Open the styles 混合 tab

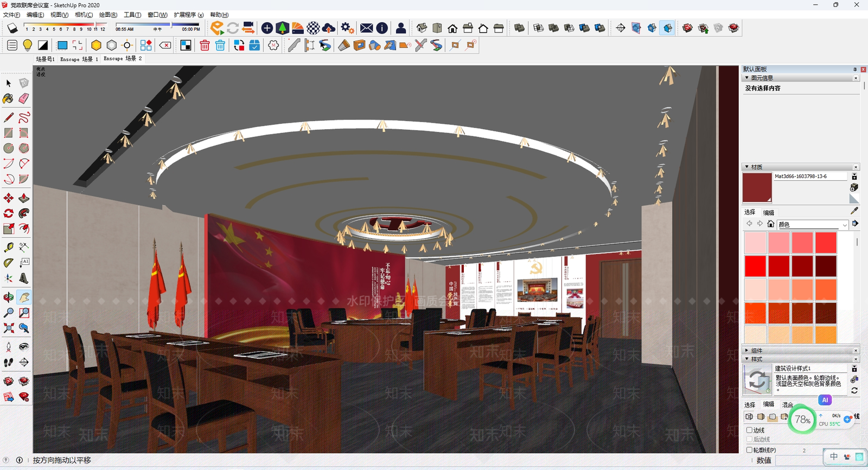788,404
